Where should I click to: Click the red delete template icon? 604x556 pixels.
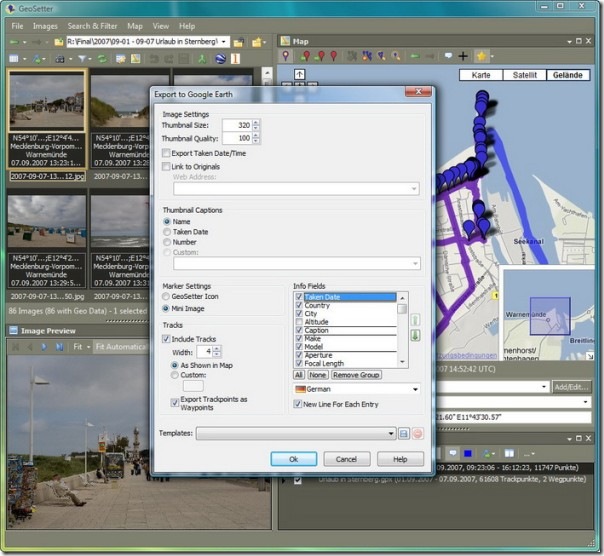tap(418, 433)
